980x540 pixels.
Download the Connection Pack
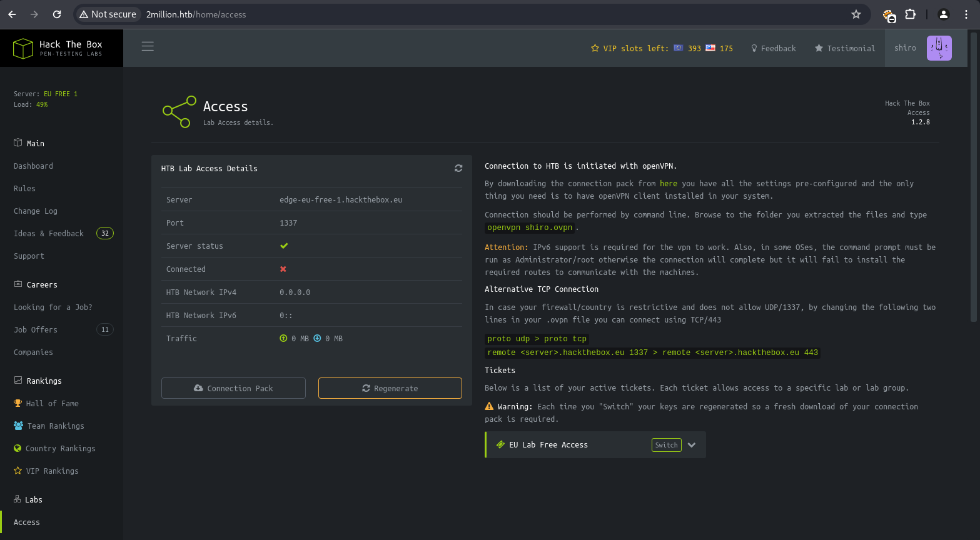click(233, 388)
